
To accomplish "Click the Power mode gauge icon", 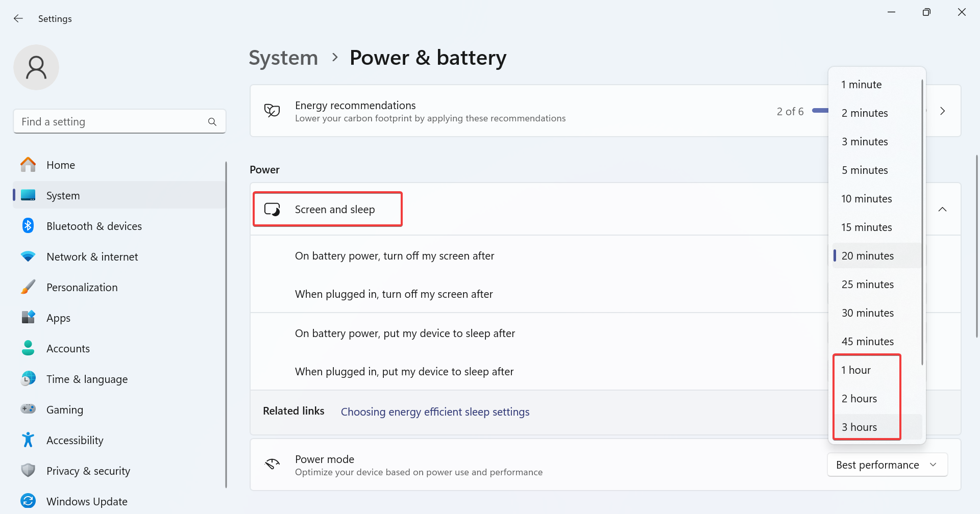I will 272,465.
